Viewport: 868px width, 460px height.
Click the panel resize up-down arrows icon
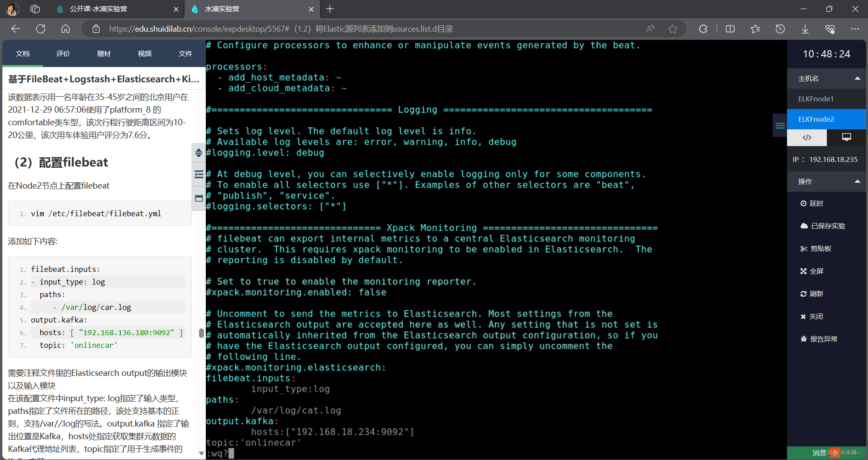[x=199, y=152]
